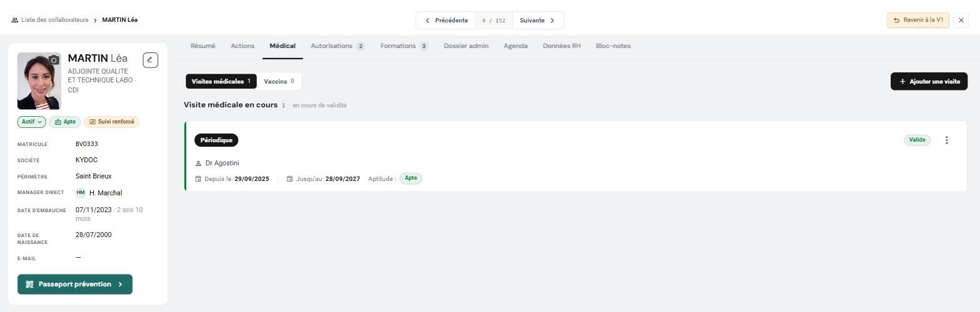
Task: Click the Périodique visit type badge
Action: click(x=216, y=140)
